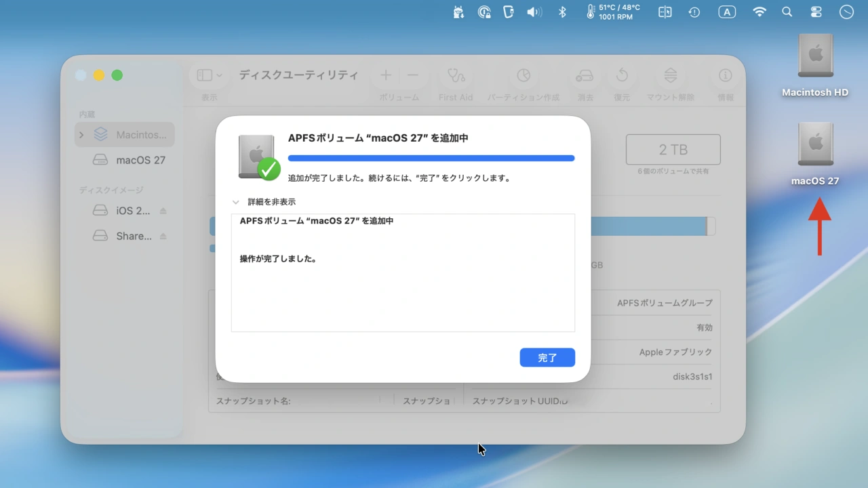Eject the Share disk image
868x488 pixels.
coord(163,236)
